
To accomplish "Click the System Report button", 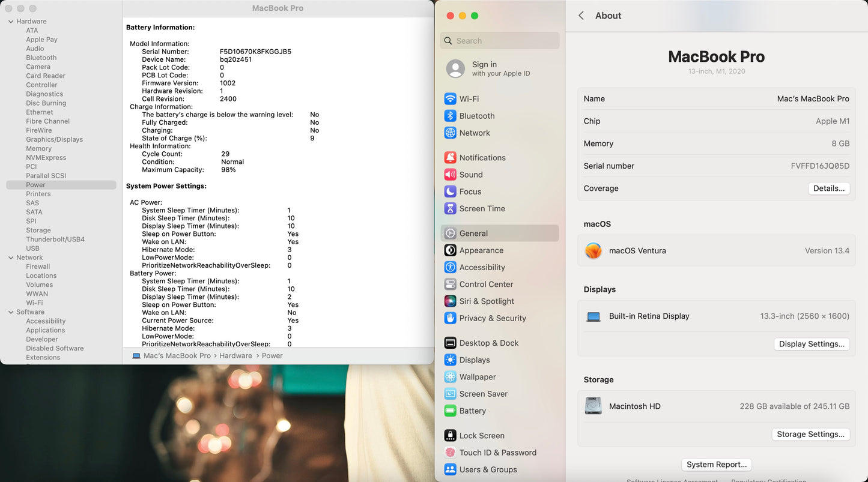I will [717, 465].
